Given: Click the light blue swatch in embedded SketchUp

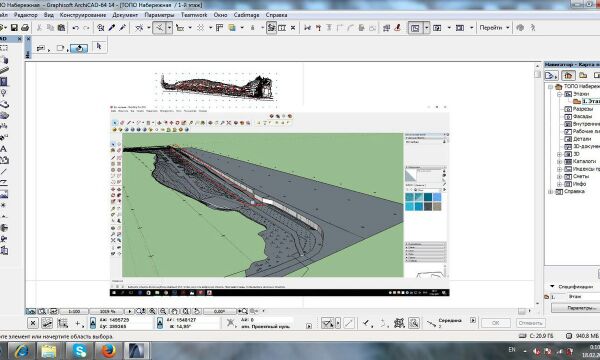Looking at the screenshot, I should tap(437, 197).
